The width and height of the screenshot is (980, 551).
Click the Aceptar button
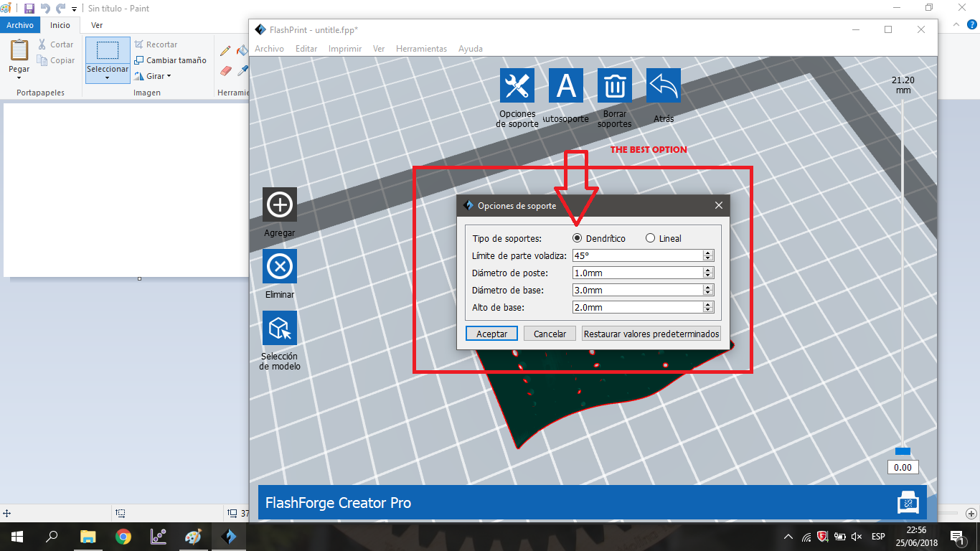coord(491,334)
